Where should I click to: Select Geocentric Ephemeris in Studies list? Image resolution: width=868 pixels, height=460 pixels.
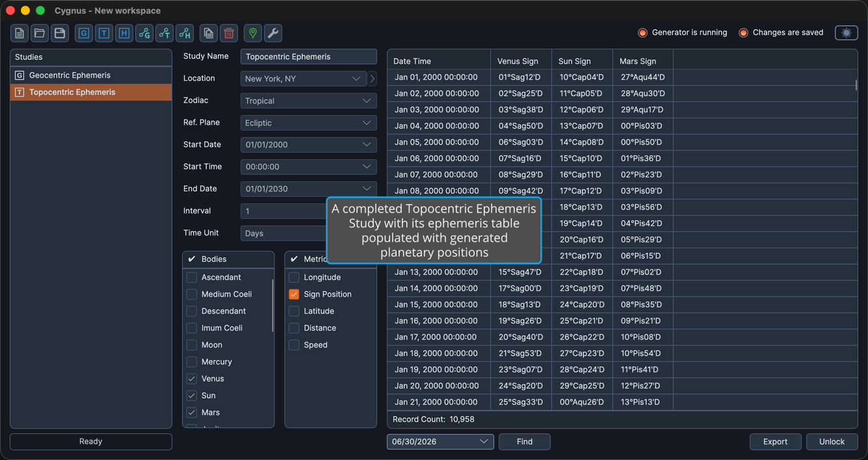pos(91,75)
